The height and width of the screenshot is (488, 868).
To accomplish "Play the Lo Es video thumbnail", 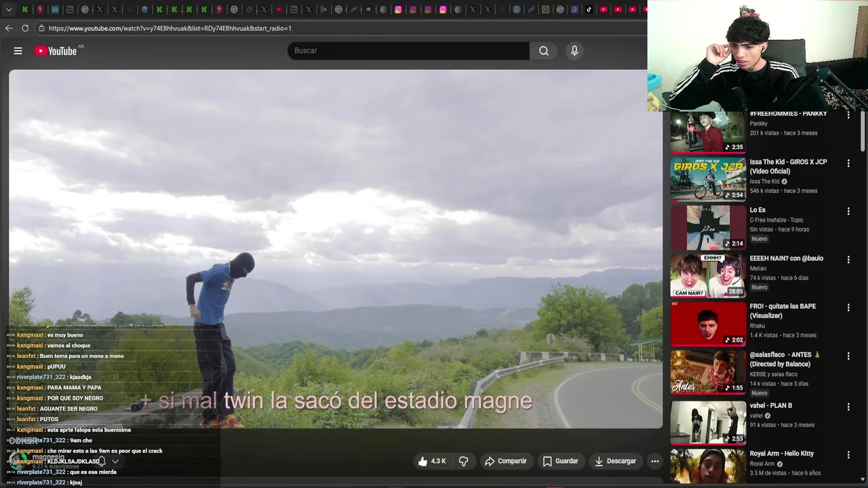I will 708,228.
